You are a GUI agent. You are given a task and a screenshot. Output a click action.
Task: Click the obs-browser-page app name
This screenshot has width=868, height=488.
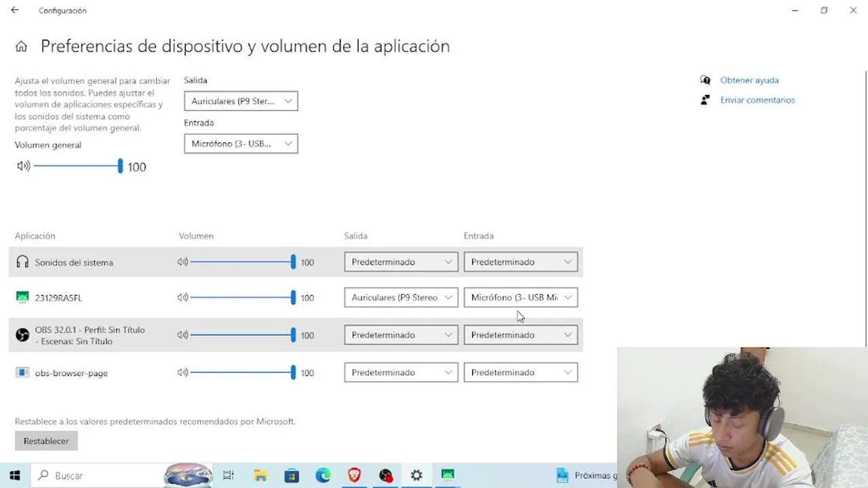point(71,373)
